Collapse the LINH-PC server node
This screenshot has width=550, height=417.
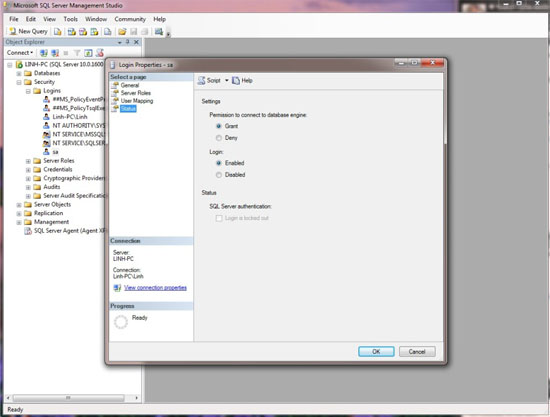click(x=10, y=65)
